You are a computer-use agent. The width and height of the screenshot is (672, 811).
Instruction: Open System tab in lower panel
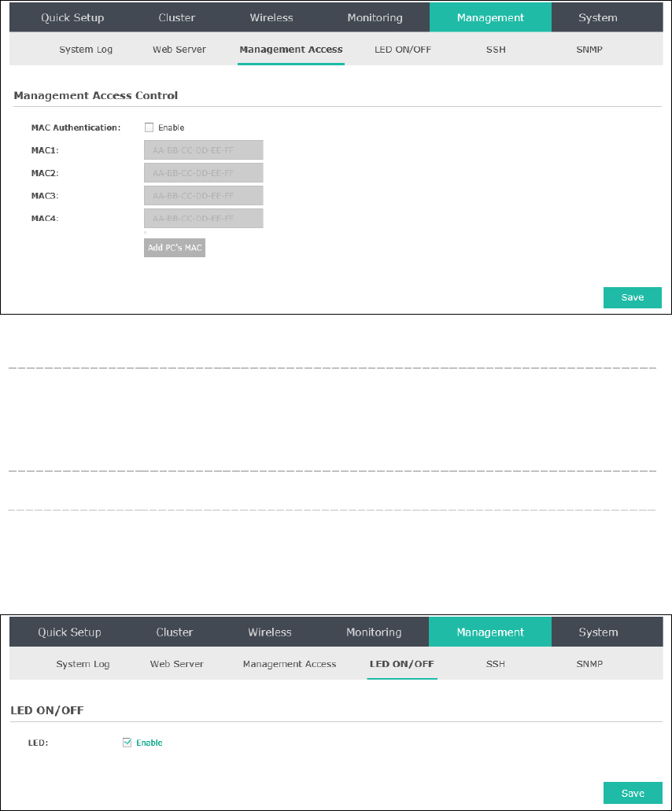point(598,632)
